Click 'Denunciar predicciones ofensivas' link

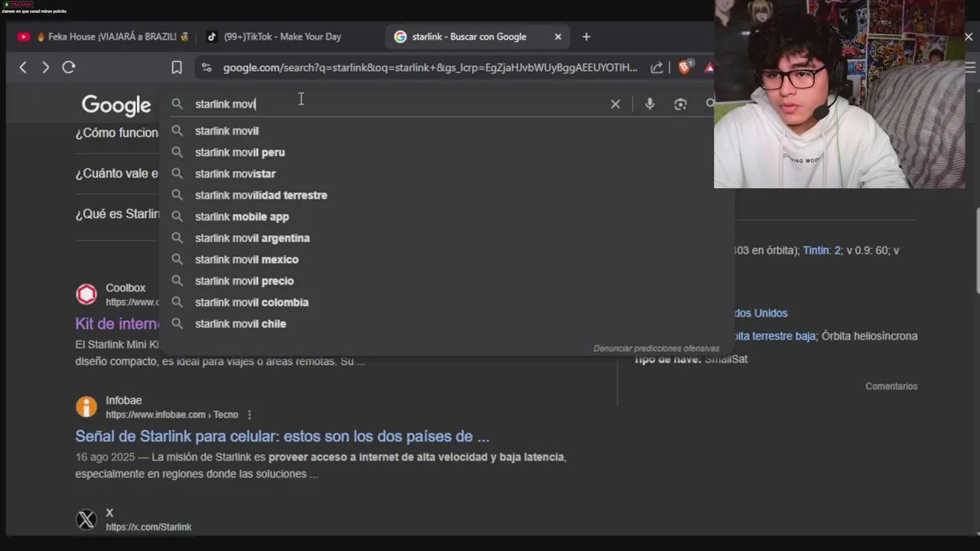point(656,348)
